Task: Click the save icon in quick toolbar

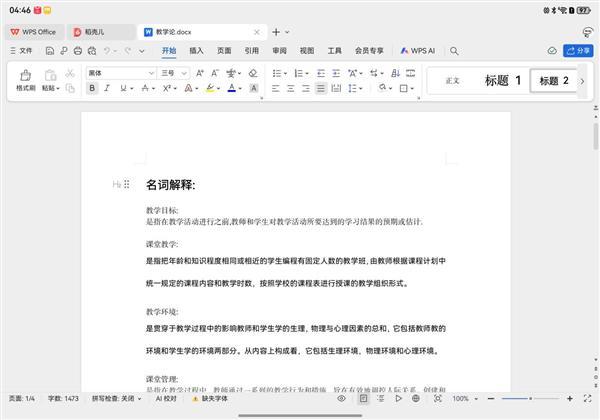Action: coord(48,50)
